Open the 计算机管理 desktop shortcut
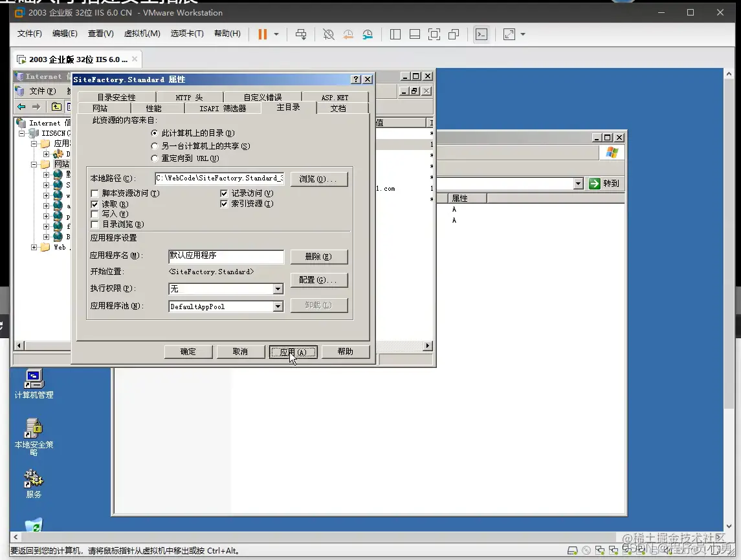This screenshot has height=560, width=741. [x=34, y=384]
